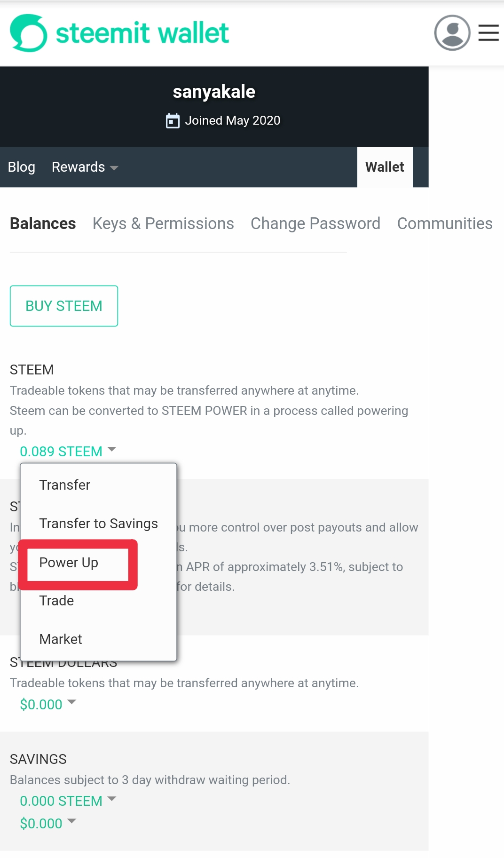Select Market from the dropdown menu
The height and width of the screenshot is (858, 504).
pyautogui.click(x=61, y=639)
